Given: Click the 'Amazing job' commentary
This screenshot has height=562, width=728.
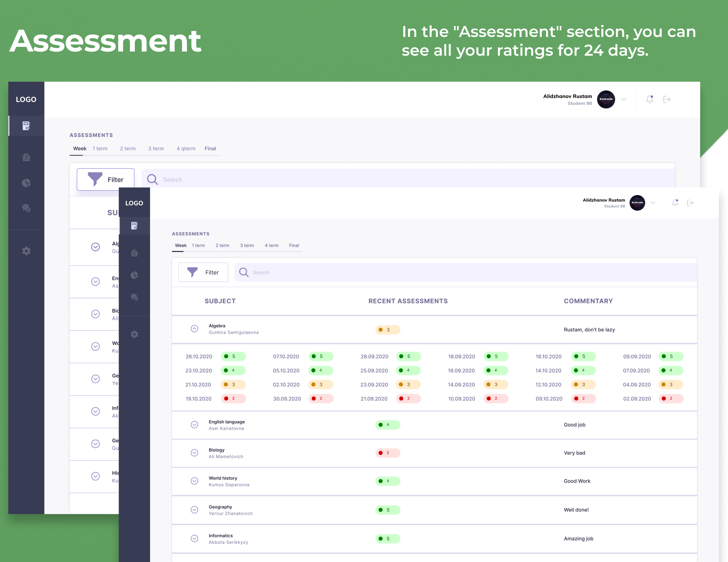Looking at the screenshot, I should [578, 538].
